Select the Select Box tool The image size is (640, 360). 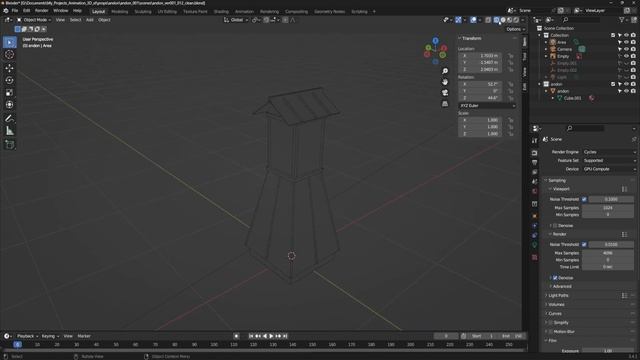click(9, 42)
